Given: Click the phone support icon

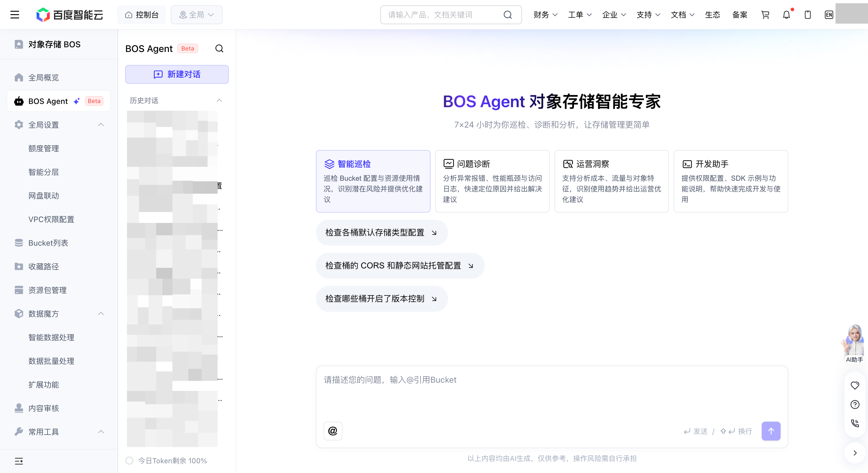Looking at the screenshot, I should (855, 423).
